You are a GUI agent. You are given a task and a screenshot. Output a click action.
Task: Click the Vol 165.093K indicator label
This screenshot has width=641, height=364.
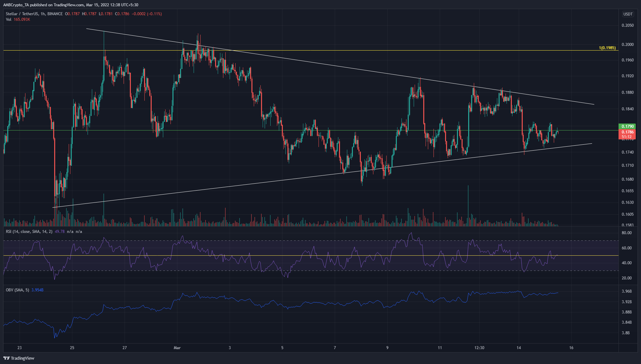[18, 19]
